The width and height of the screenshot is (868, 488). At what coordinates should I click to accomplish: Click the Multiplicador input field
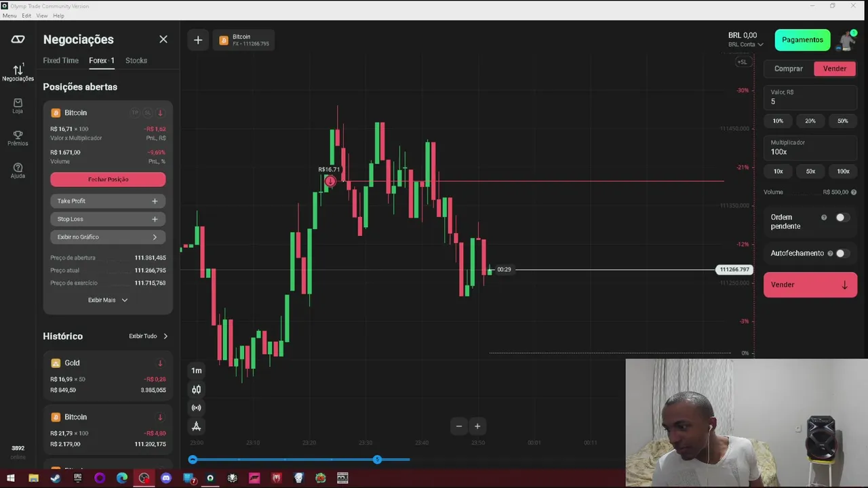point(810,148)
